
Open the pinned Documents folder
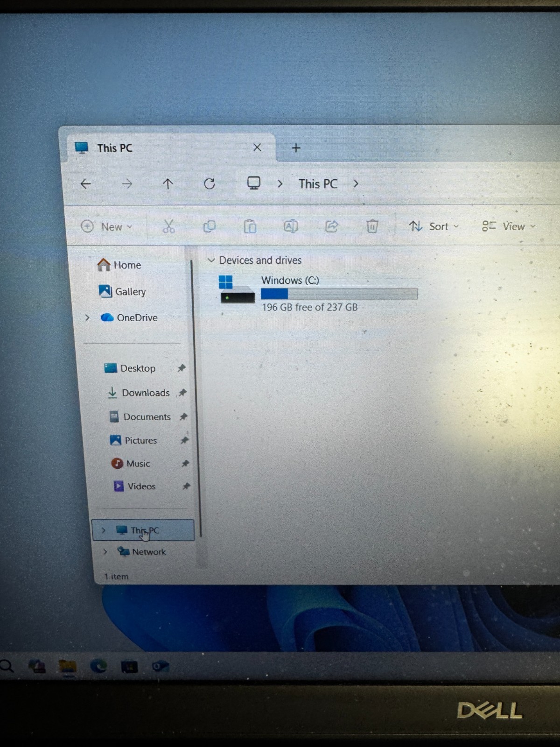tap(140, 417)
